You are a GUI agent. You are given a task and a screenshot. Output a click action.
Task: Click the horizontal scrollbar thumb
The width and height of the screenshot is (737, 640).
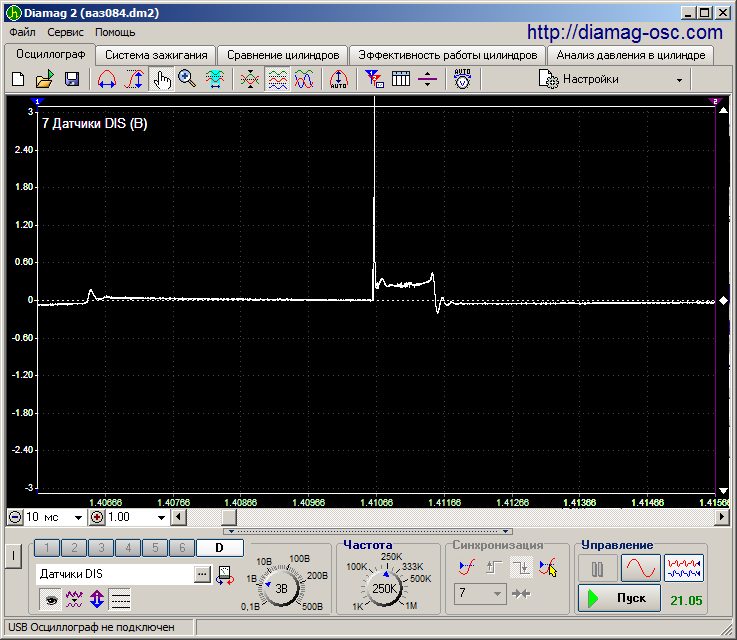point(229,517)
